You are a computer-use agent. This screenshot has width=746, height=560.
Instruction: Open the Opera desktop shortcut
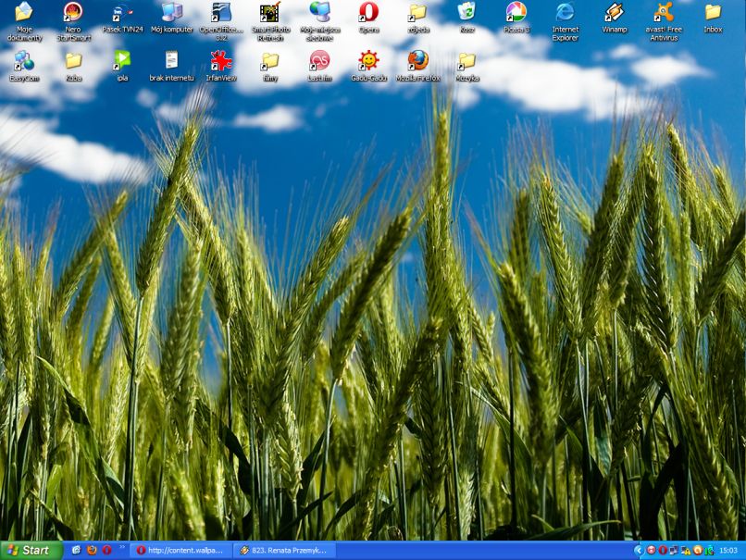pos(368,13)
